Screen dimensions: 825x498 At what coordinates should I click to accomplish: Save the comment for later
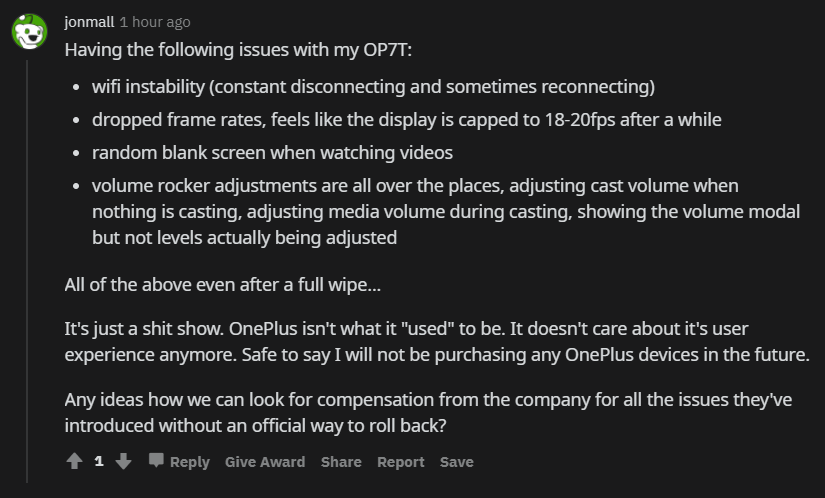(456, 462)
